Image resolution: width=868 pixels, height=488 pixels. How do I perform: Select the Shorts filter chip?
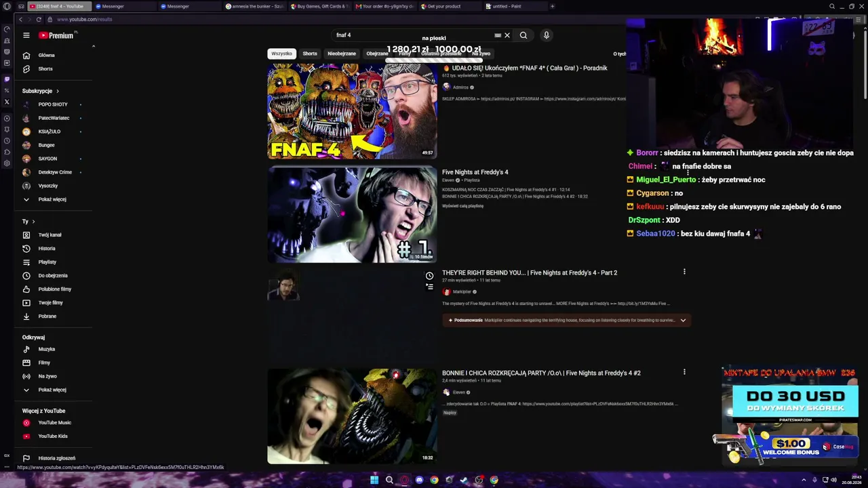tap(310, 54)
